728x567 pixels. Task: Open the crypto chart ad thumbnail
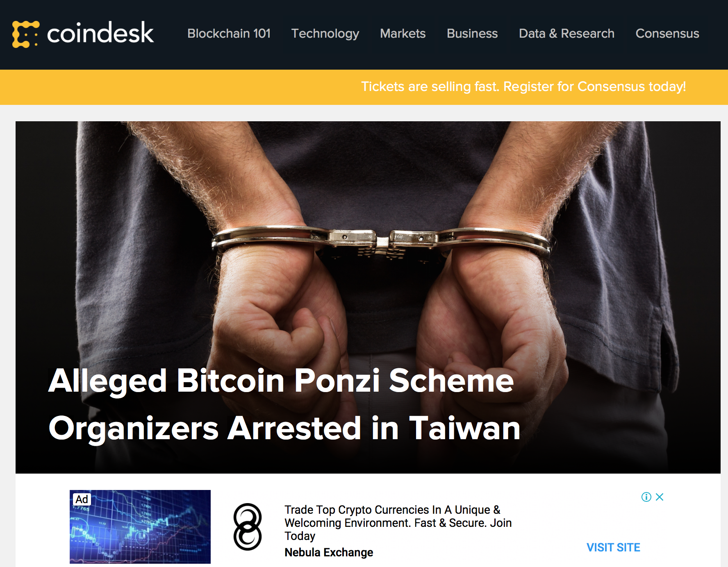[x=140, y=527]
